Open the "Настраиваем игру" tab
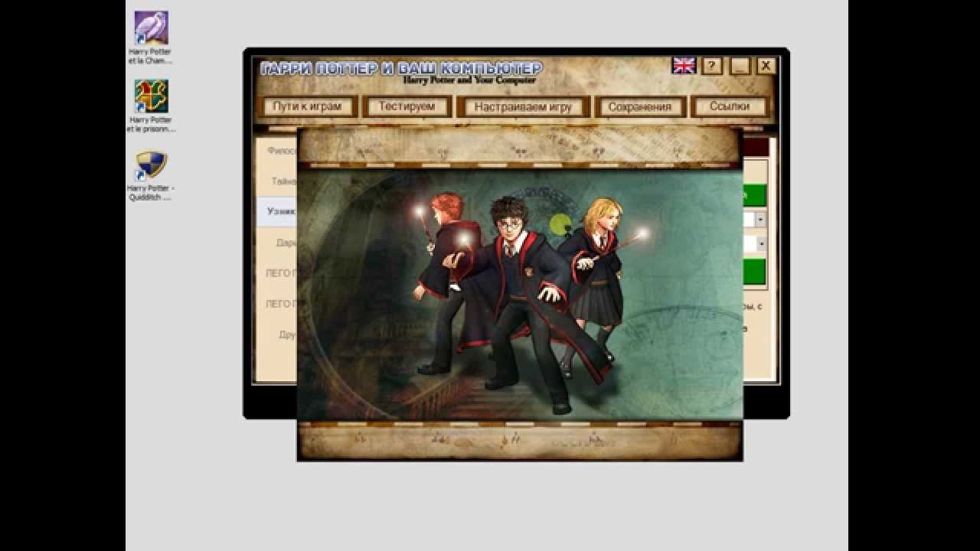 coord(523,106)
